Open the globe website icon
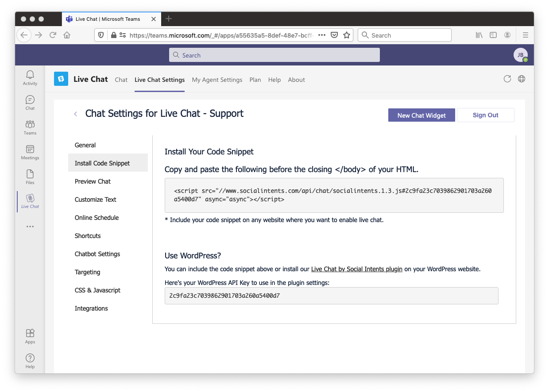 [522, 79]
